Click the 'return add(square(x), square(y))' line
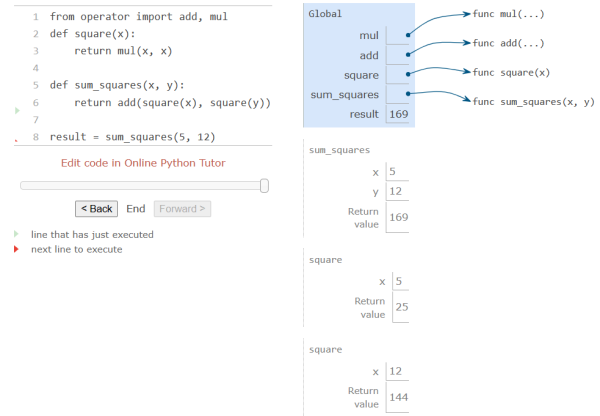This screenshot has height=416, width=600. click(x=172, y=103)
